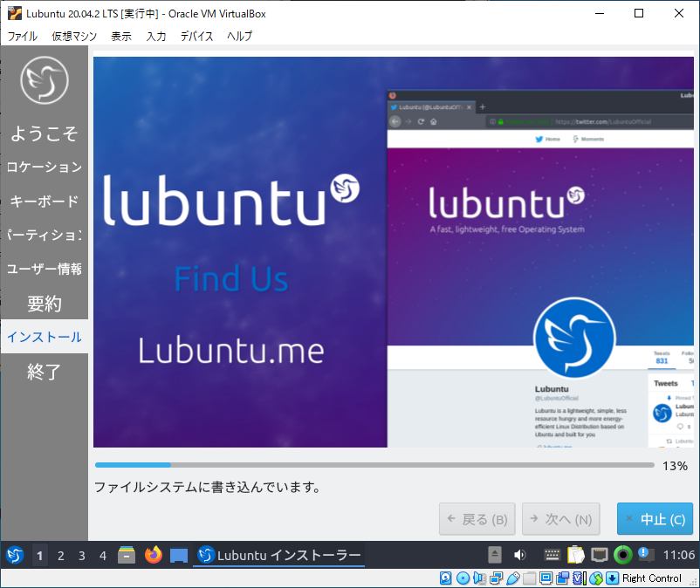Click the VirtualBox hard disk status icon
700x588 pixels.
(x=445, y=578)
